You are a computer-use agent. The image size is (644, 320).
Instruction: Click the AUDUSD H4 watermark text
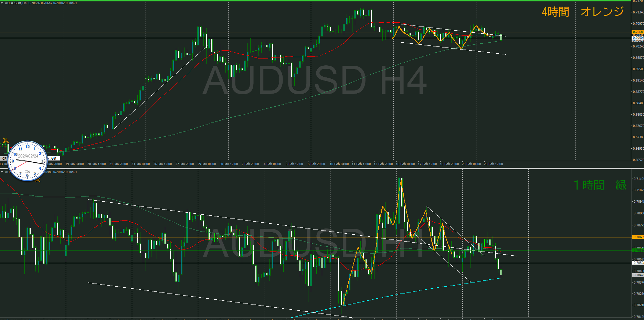(x=314, y=81)
